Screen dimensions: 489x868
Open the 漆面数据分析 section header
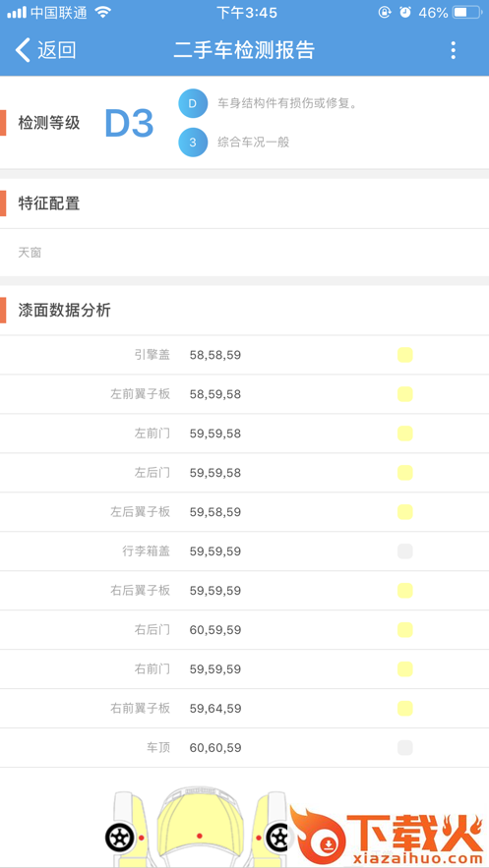pyautogui.click(x=244, y=310)
